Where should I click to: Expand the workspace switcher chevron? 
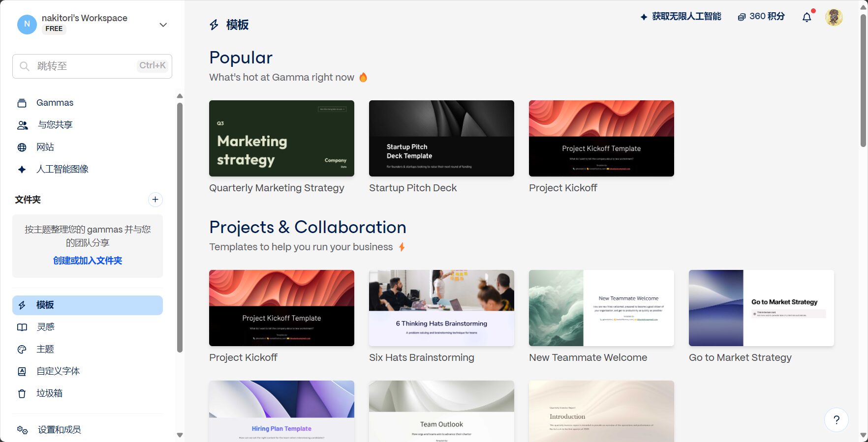click(163, 25)
